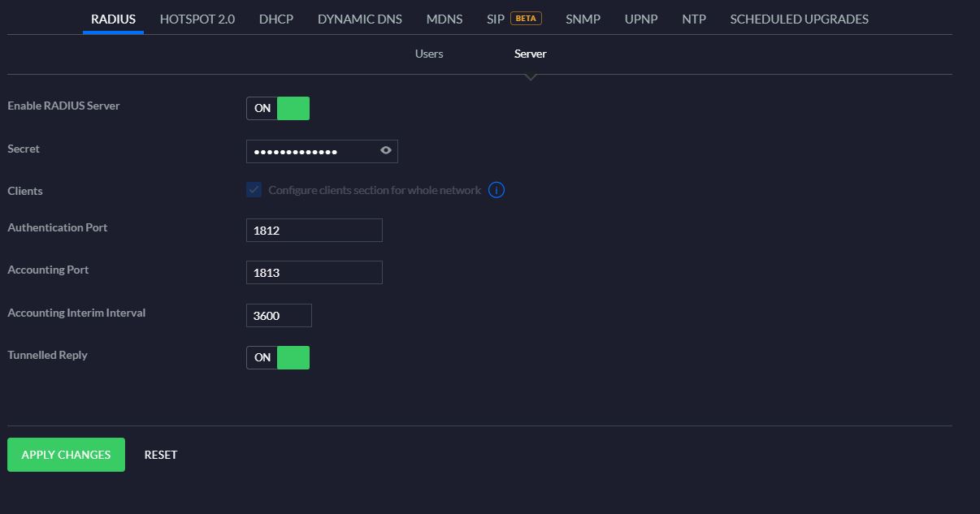The image size is (980, 514).
Task: Toggle the Tunnelled Reply switch
Action: [278, 357]
